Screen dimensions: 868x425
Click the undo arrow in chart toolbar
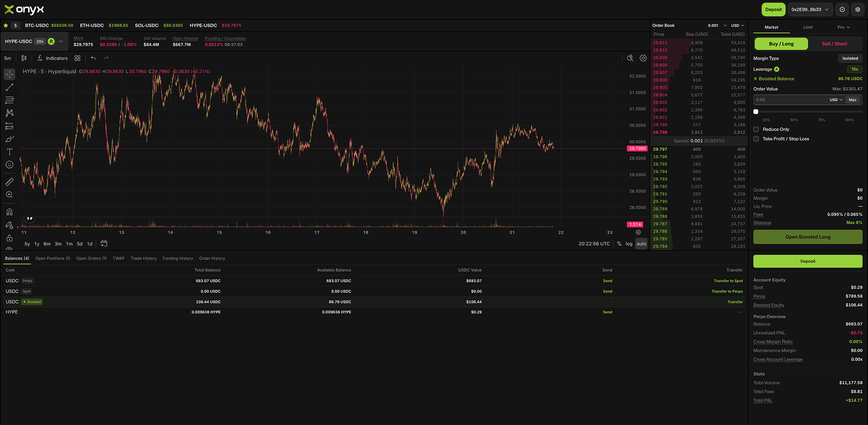point(93,58)
